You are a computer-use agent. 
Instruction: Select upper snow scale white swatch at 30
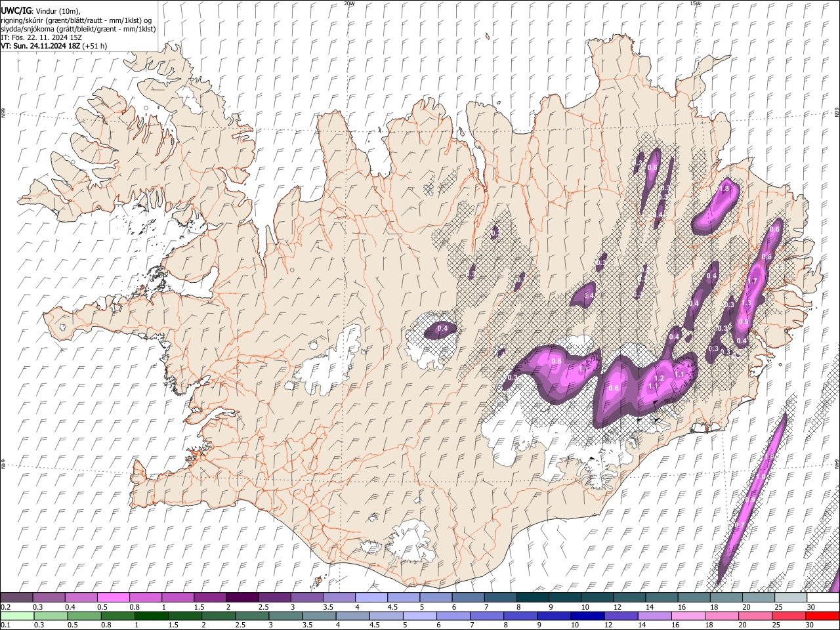824,598
